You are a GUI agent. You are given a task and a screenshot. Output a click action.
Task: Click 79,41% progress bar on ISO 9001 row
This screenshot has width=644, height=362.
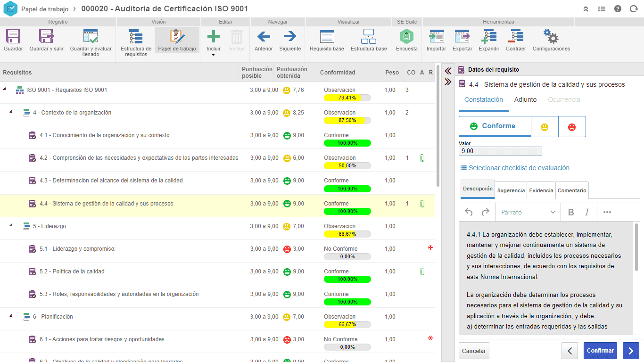pos(347,98)
